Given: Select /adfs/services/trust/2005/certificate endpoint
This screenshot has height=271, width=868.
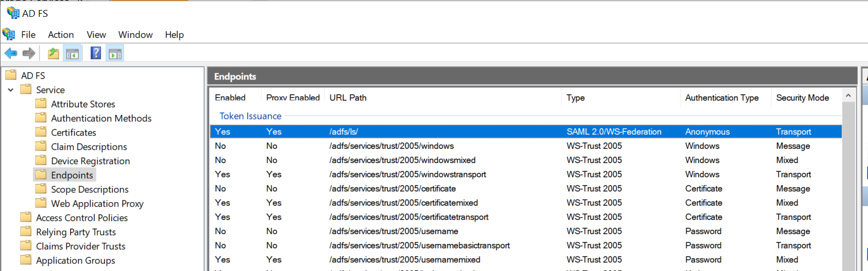Looking at the screenshot, I should tap(393, 188).
